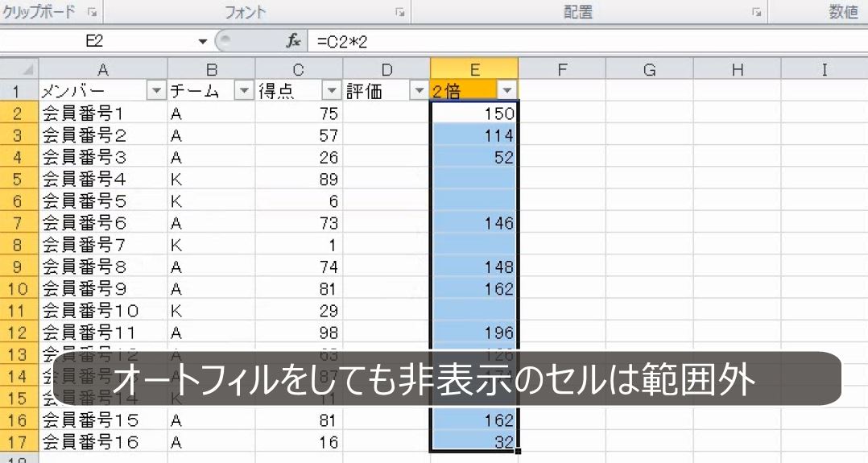Click the 2倍 header cell
The height and width of the screenshot is (463, 868).
474,90
